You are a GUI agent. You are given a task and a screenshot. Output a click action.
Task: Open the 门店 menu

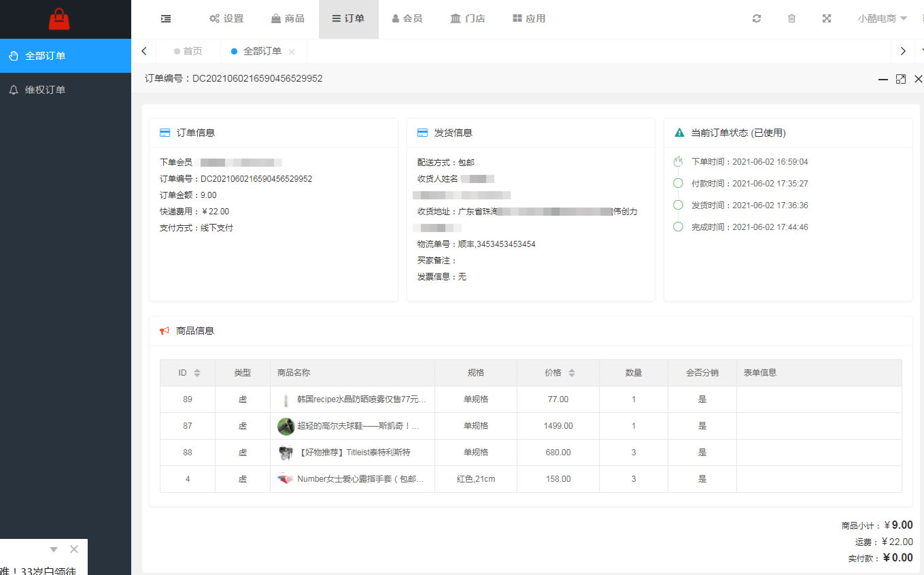(x=468, y=19)
